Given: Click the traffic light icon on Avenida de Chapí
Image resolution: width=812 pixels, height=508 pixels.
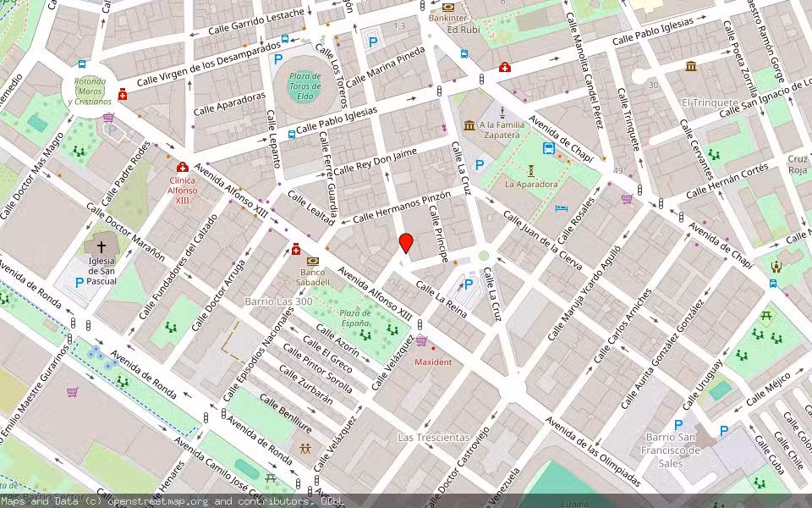Looking at the screenshot, I should (x=639, y=189).
